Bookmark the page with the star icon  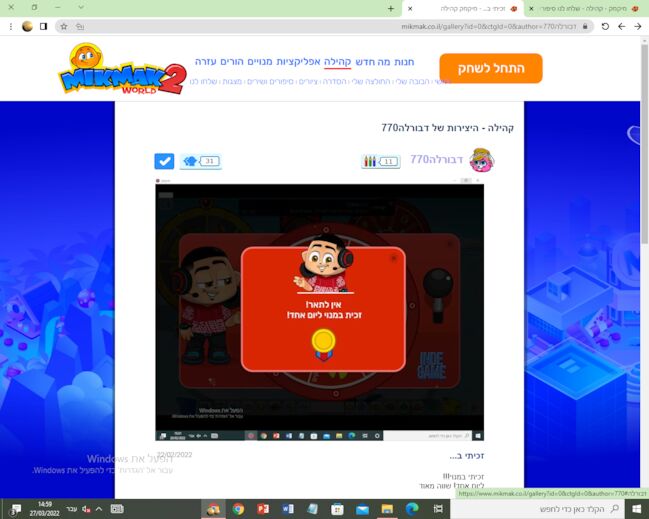tap(64, 26)
